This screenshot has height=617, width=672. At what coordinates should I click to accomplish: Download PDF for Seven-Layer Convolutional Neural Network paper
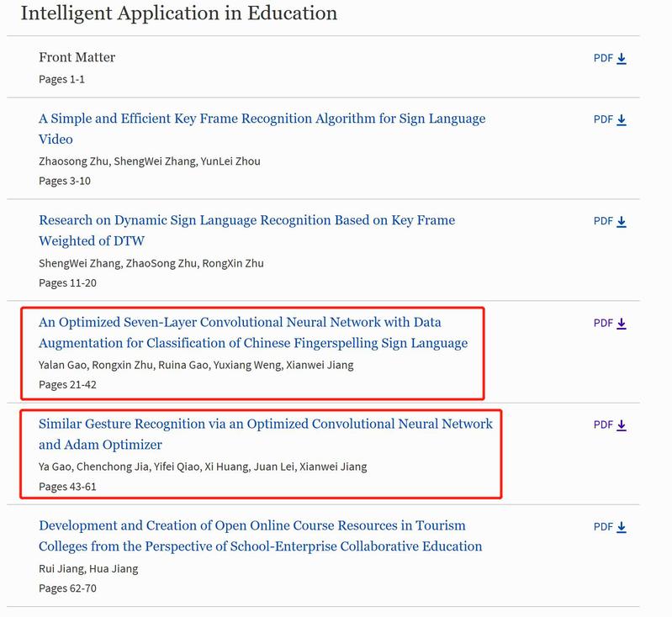click(622, 324)
